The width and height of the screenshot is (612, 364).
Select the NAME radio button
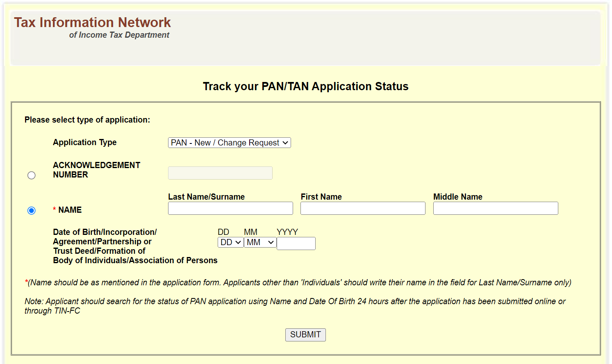pos(32,210)
